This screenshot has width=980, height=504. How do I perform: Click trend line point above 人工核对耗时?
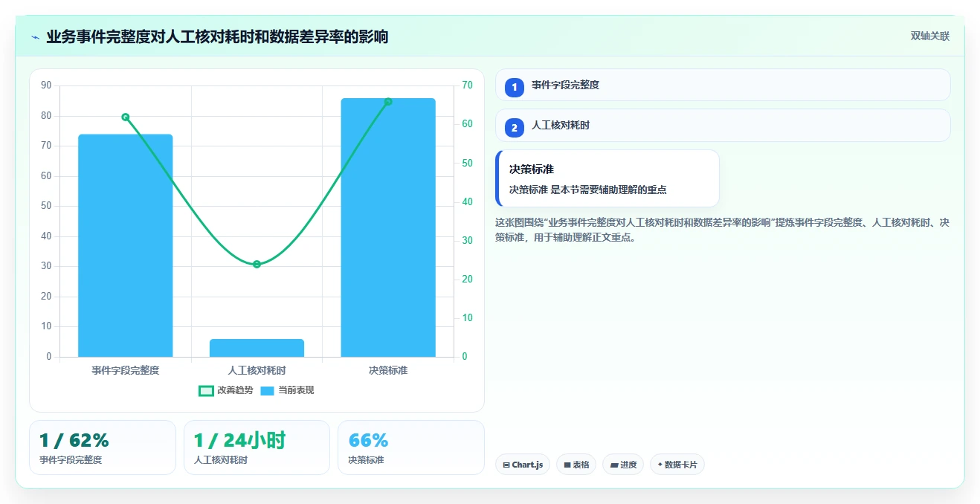[x=257, y=264]
